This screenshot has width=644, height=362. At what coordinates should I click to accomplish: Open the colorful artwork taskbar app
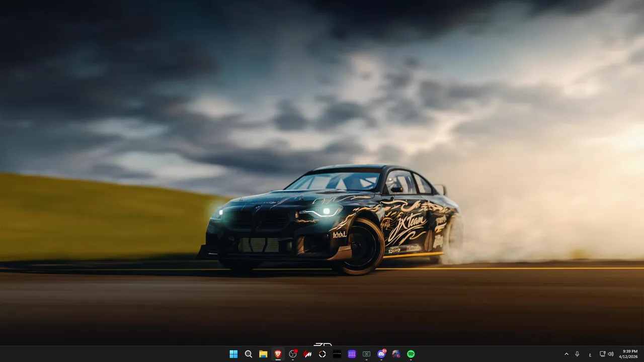pos(396,354)
